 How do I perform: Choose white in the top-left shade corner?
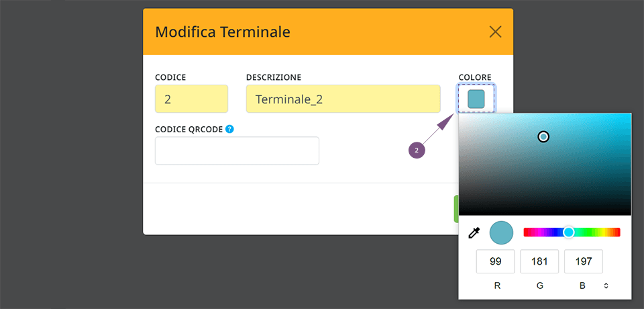click(x=461, y=115)
